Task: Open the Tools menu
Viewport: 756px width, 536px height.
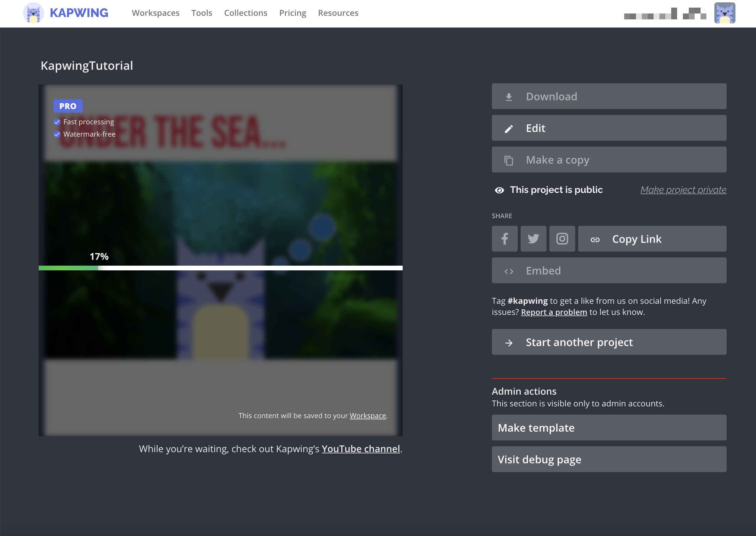Action: coord(201,13)
